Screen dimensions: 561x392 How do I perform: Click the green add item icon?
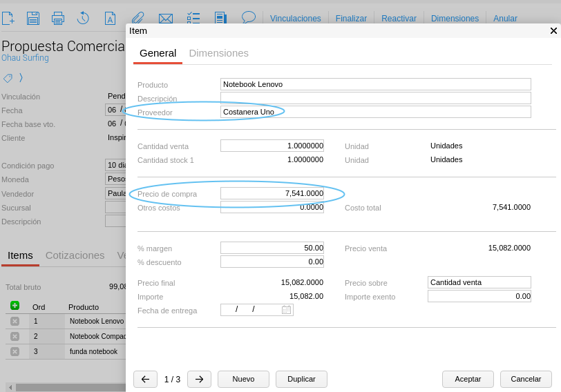pos(15,306)
